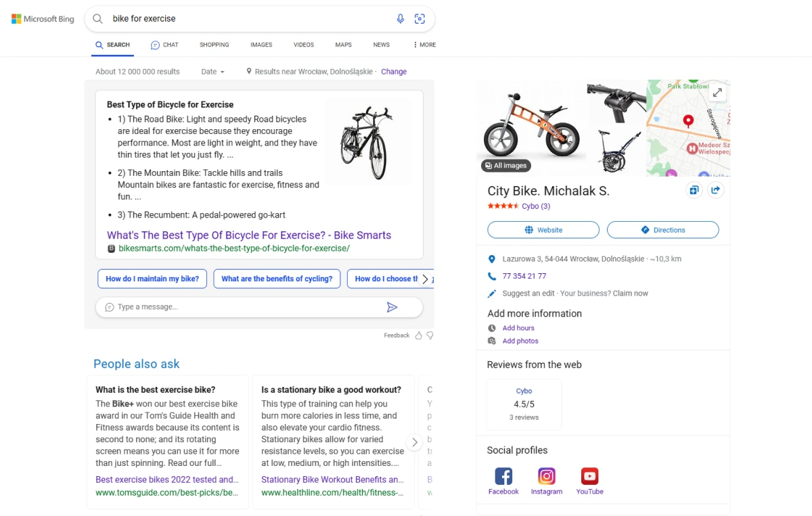Switch to the IMAGES tab
This screenshot has height=516, width=812.
click(261, 45)
